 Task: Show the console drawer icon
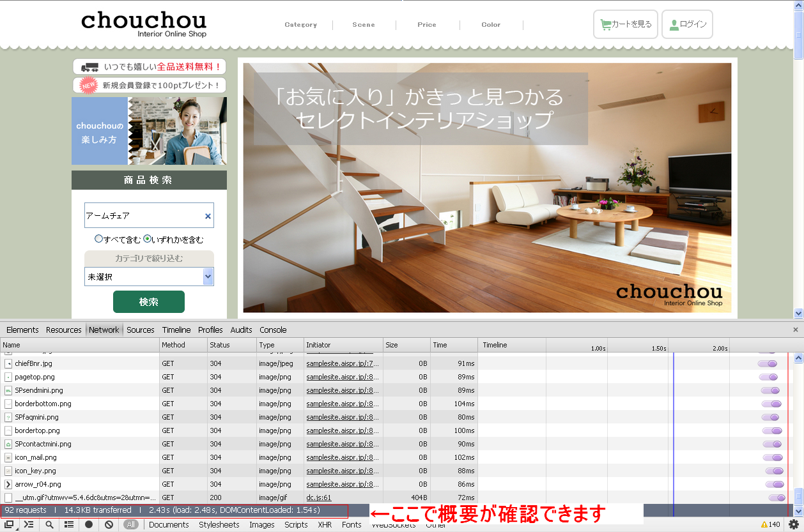tap(29, 524)
